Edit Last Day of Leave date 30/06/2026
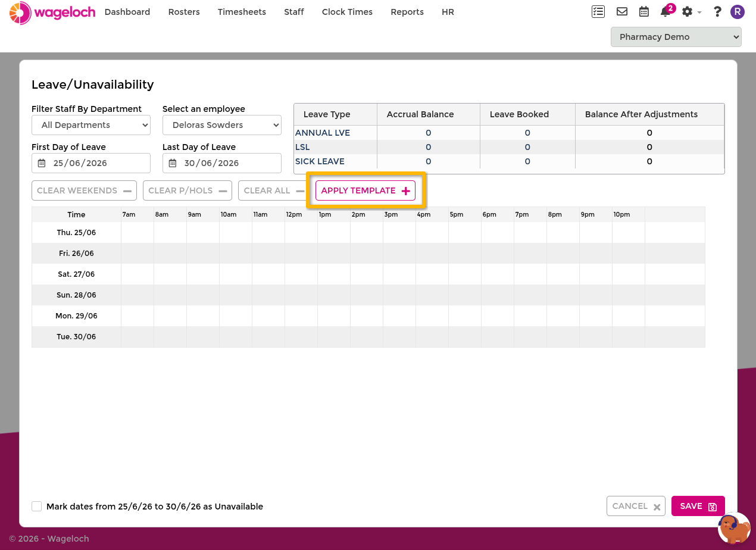The height and width of the screenshot is (550, 756). (222, 163)
